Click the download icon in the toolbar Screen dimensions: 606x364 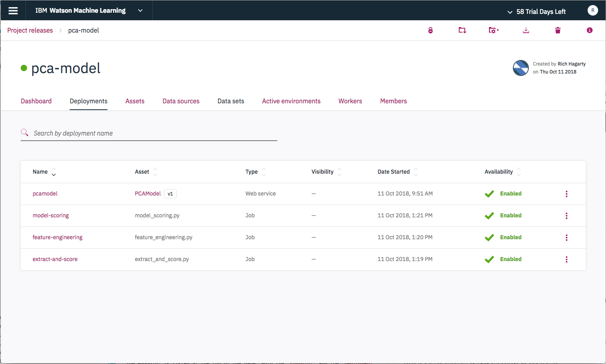coord(526,30)
